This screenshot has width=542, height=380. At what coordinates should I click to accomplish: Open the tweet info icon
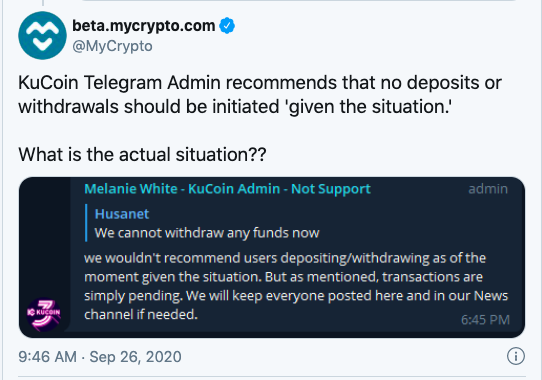click(x=516, y=356)
